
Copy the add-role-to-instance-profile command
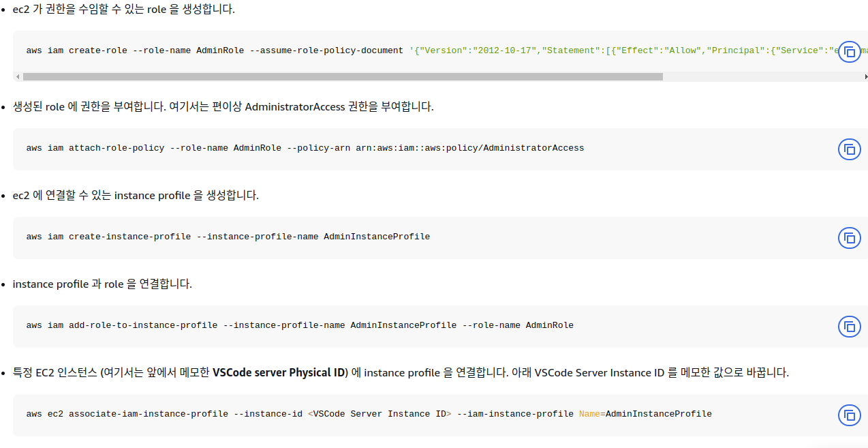coord(850,327)
